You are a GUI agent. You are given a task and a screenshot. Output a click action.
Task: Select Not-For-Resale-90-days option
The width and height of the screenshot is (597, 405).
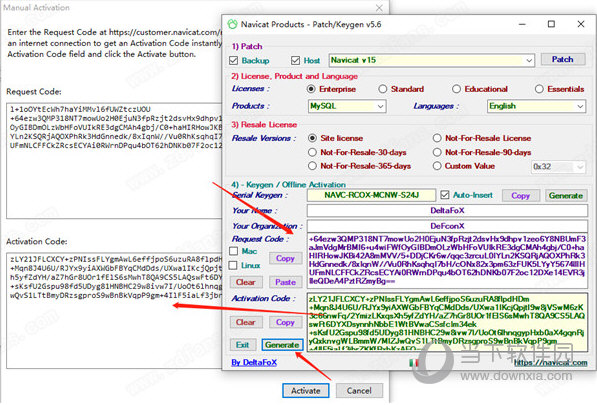[x=437, y=152]
